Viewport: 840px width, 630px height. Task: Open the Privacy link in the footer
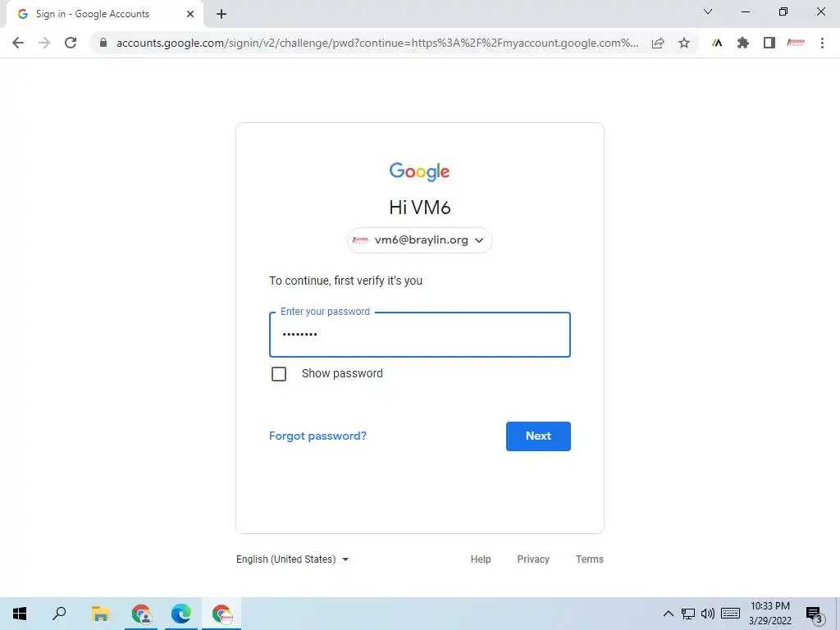point(533,559)
